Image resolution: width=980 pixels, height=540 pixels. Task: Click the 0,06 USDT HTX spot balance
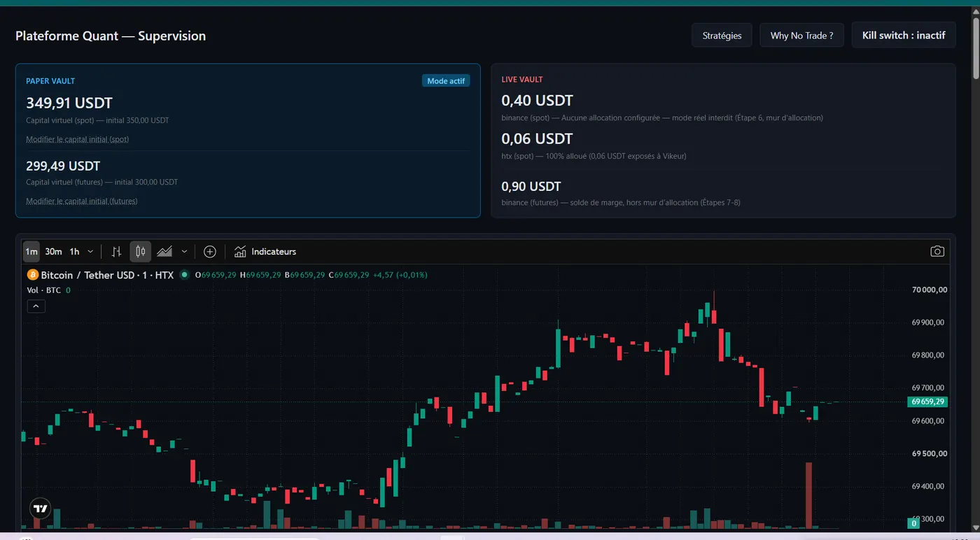click(x=538, y=138)
